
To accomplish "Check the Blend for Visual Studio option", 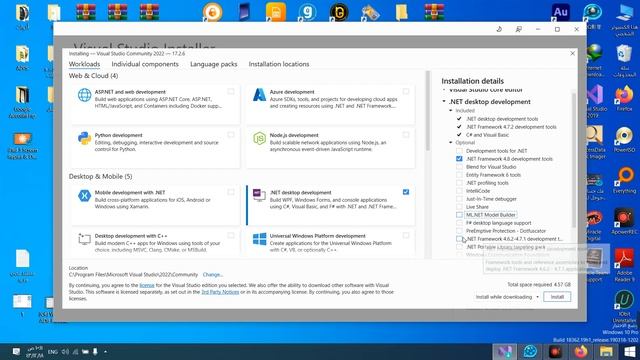I will [x=459, y=167].
